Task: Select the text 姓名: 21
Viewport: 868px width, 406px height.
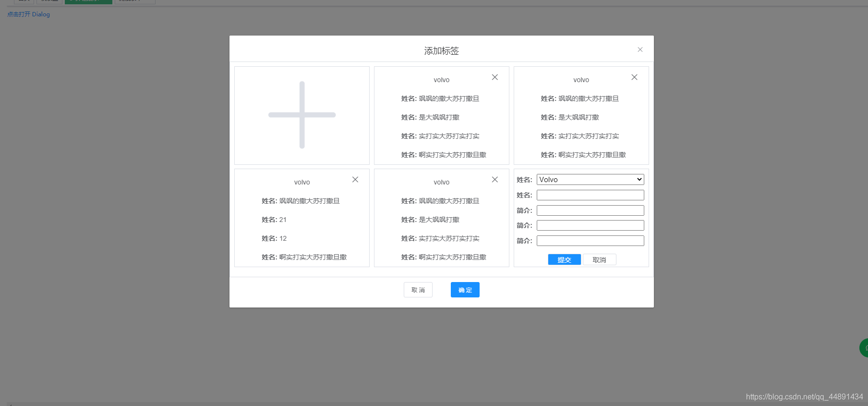Action: tap(274, 220)
